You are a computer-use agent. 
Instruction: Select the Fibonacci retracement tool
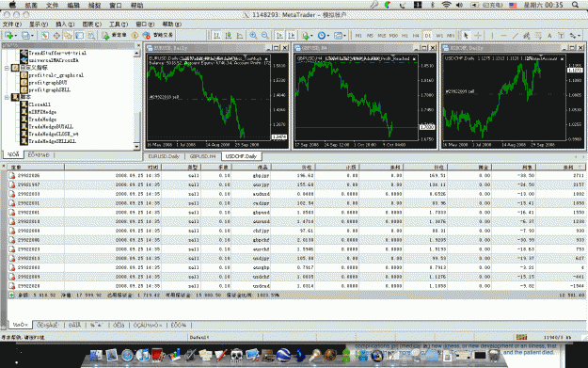tap(538, 35)
